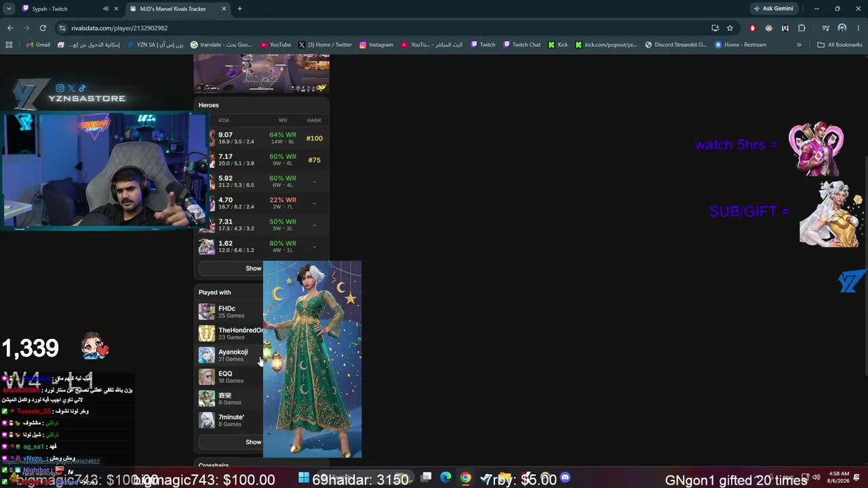Click the #100 rank value
Viewport: 868px width, 488px height.
314,138
